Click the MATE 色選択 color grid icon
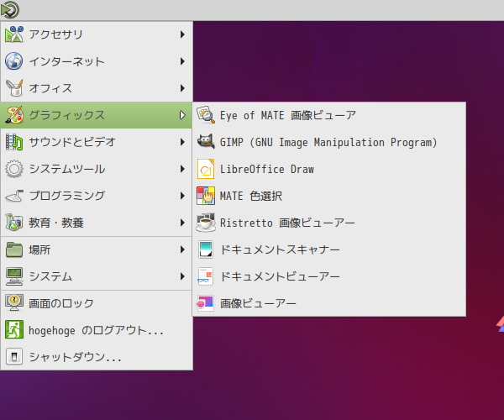The width and height of the screenshot is (504, 420). (206, 196)
